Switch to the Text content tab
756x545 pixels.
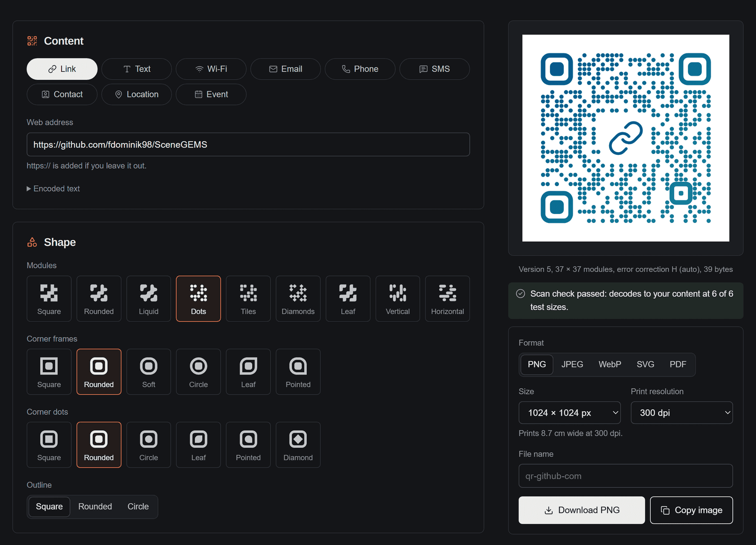coord(137,69)
